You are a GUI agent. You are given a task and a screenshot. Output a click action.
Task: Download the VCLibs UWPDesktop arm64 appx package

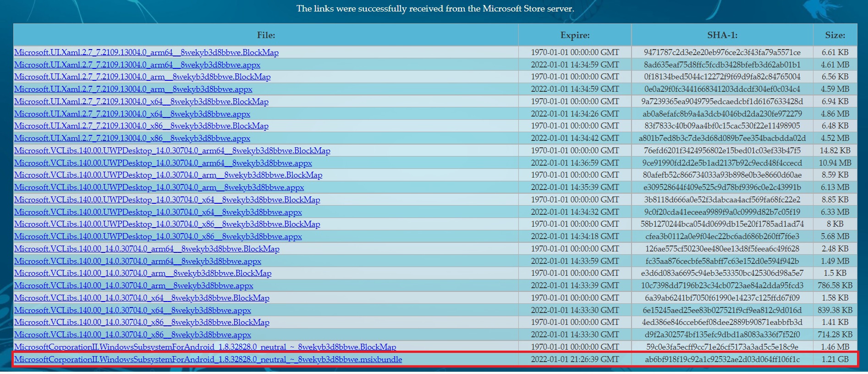click(x=163, y=163)
